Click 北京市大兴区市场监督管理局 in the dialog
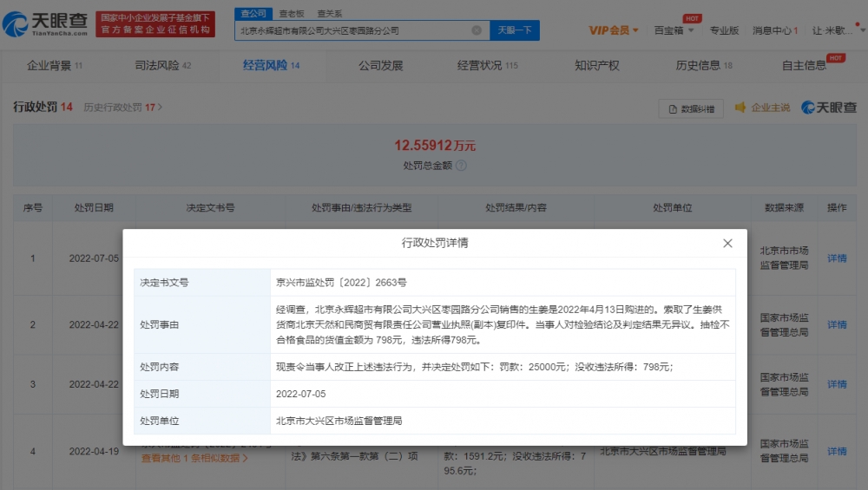Image resolution: width=868 pixels, height=490 pixels. pyautogui.click(x=339, y=421)
